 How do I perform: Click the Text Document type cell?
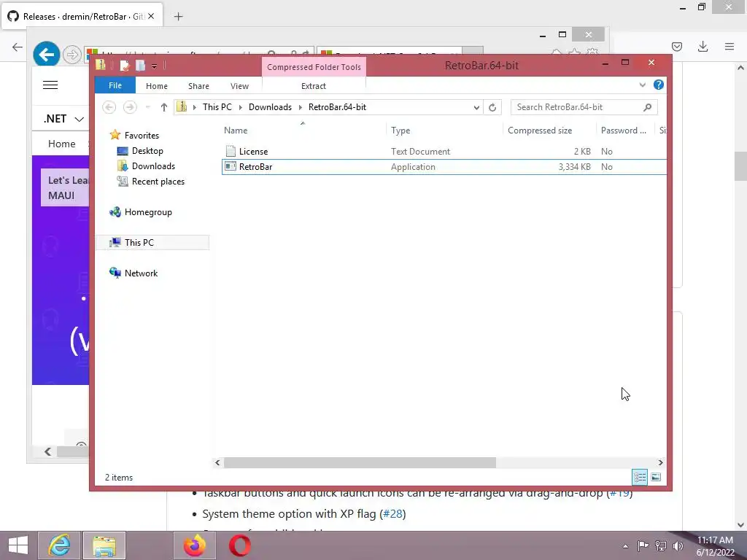tap(420, 152)
